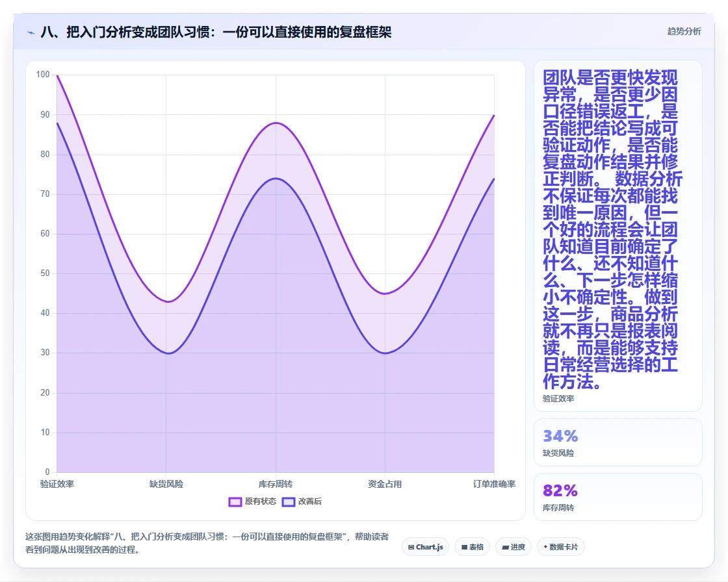Viewport: 728px width, 582px height.
Task: Click the 82% value text
Action: (x=560, y=490)
